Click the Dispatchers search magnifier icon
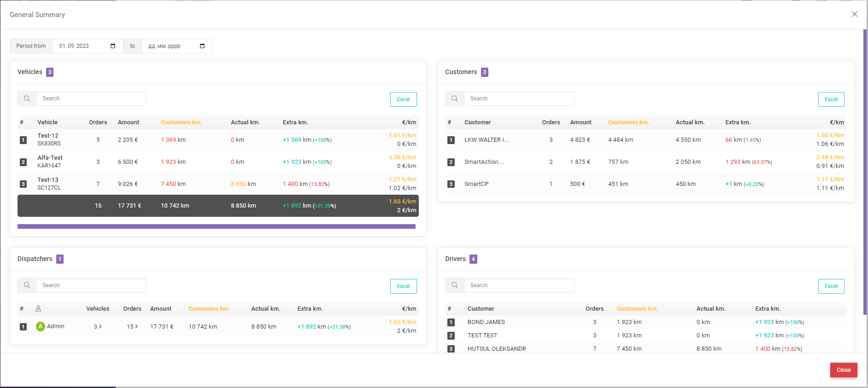Image resolution: width=868 pixels, height=388 pixels. coord(27,285)
